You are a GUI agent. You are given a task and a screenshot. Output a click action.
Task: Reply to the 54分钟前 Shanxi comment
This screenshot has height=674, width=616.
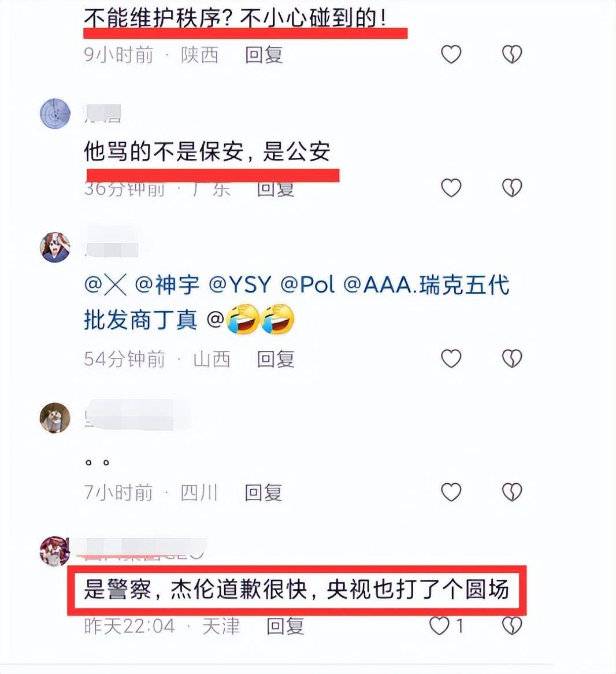coord(276,359)
